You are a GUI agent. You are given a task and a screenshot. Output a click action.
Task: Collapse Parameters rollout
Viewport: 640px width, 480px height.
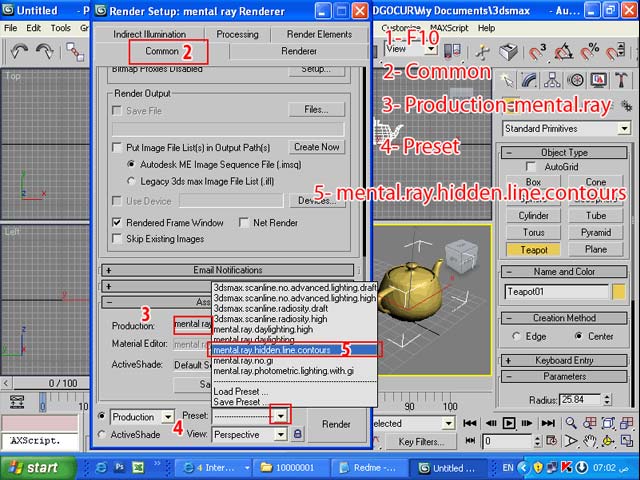[564, 376]
